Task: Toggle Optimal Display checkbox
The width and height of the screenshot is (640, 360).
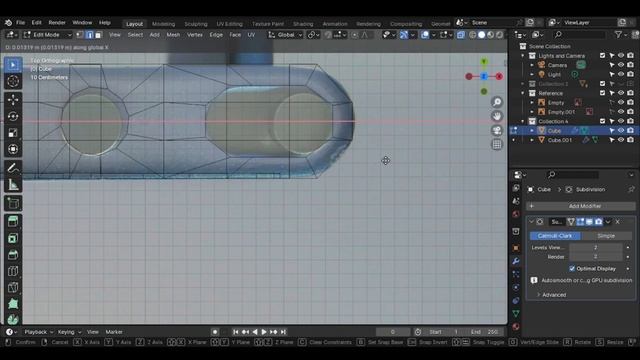Action: (x=572, y=269)
